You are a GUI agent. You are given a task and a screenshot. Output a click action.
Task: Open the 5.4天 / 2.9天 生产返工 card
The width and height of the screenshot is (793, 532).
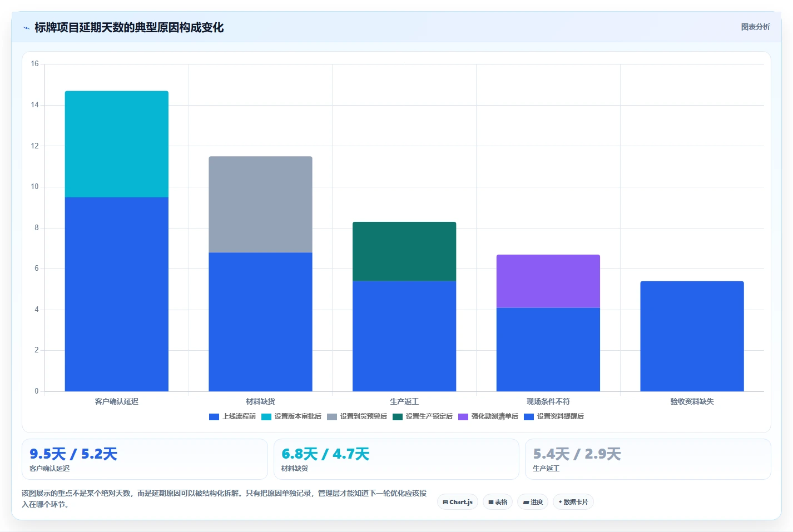click(x=648, y=459)
